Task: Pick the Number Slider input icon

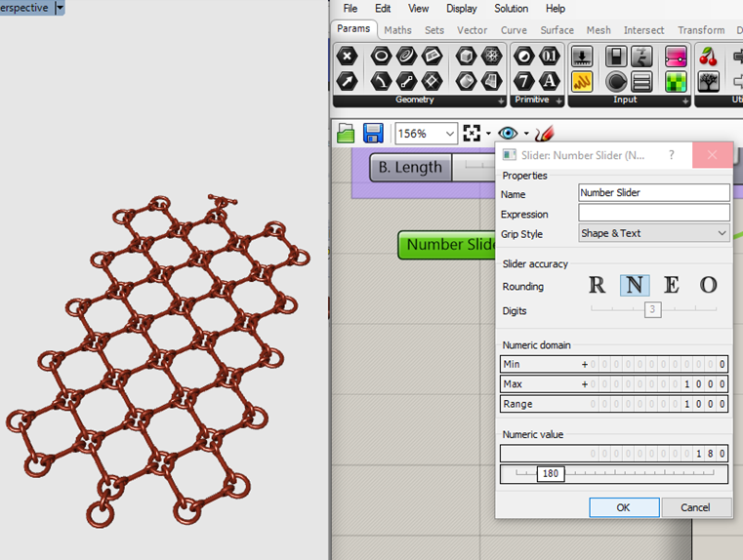Action: pos(582,57)
